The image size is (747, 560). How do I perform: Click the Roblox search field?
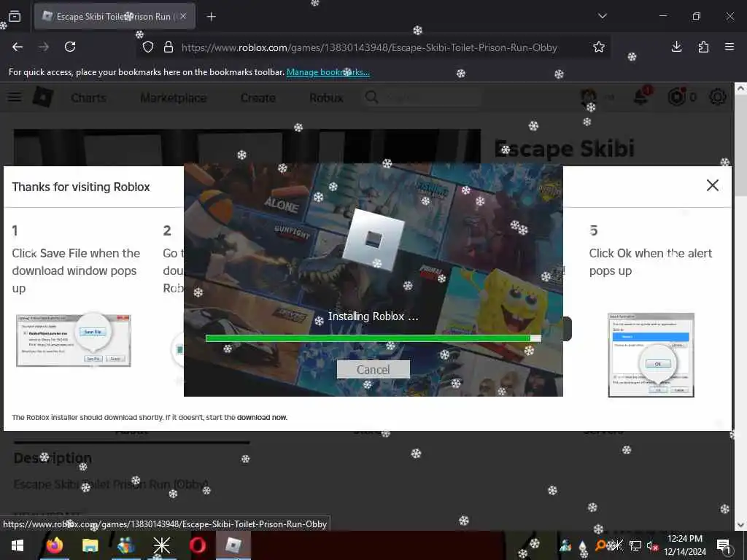423,98
